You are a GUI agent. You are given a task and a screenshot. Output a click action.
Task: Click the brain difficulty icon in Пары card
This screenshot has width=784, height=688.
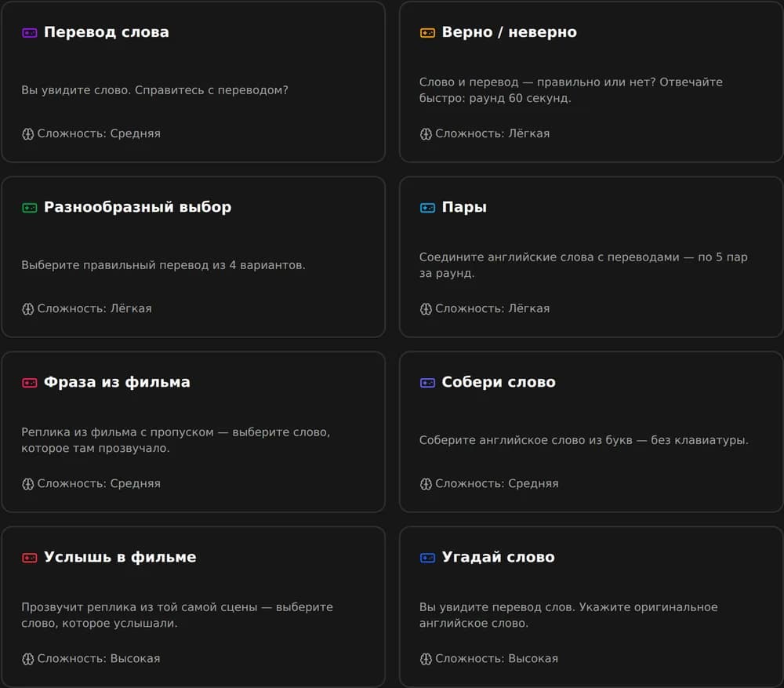(x=426, y=309)
